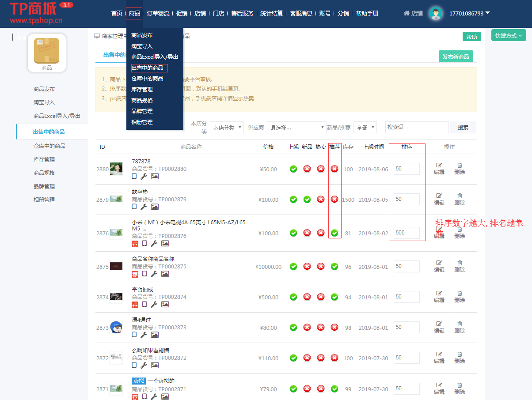This screenshot has height=400, width=532.
Task: Click the 搜索词 search input field
Action: point(417,127)
